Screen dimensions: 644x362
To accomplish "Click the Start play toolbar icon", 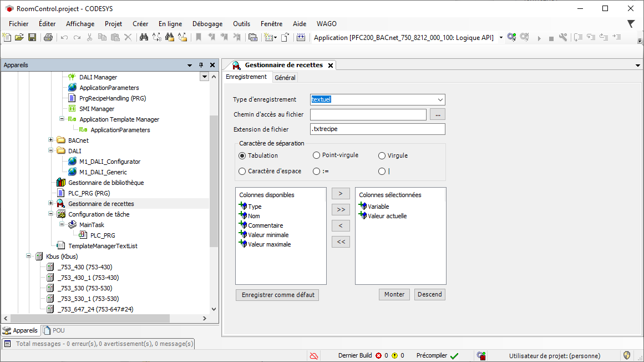I will 539,38.
